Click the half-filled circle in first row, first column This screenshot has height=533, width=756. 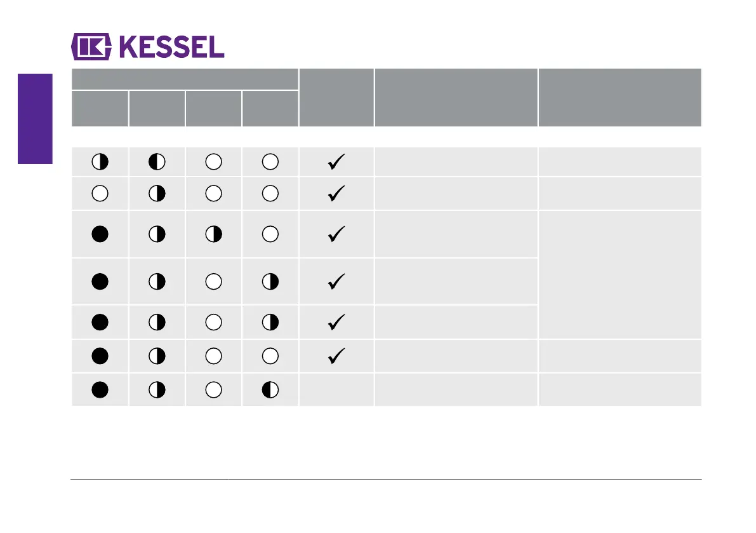(100, 161)
